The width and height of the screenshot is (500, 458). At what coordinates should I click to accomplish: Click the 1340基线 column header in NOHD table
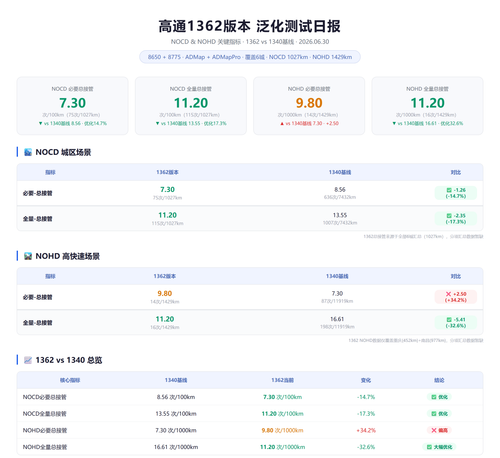click(x=337, y=276)
